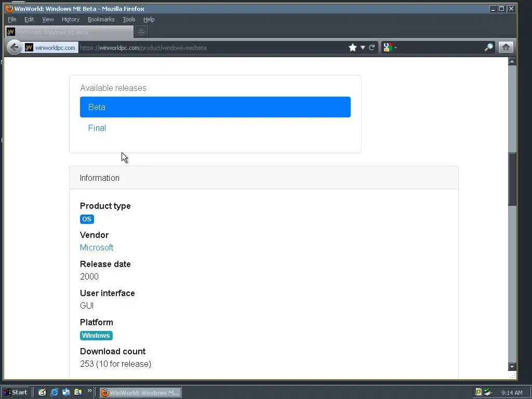Click the network connection tray icon
The height and width of the screenshot is (399, 532).
488,392
